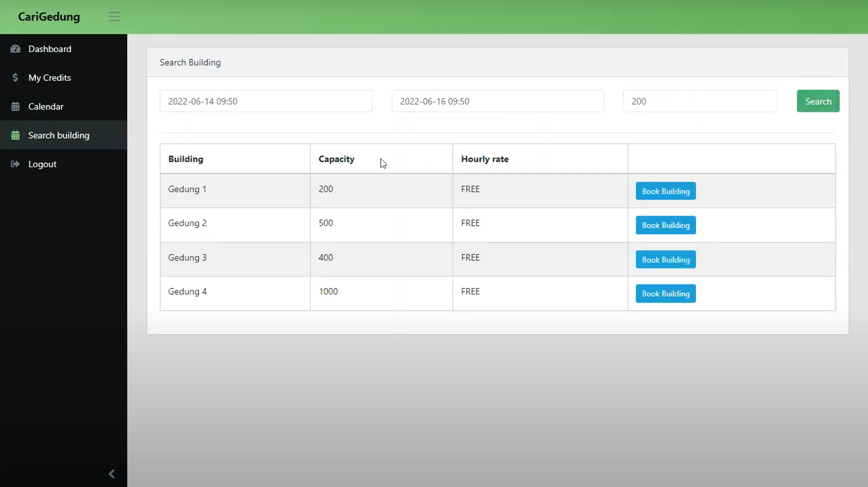This screenshot has width=868, height=487.
Task: Click capacity value 500
Action: [326, 223]
